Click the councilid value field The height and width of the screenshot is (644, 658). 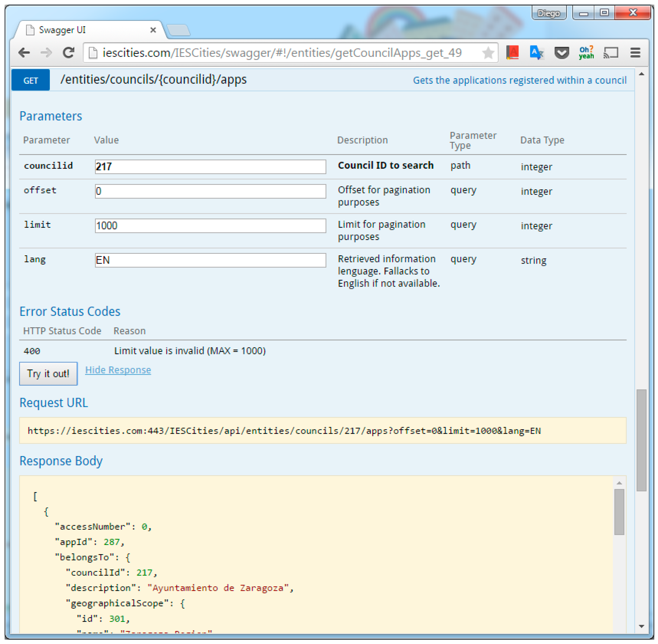coord(210,167)
